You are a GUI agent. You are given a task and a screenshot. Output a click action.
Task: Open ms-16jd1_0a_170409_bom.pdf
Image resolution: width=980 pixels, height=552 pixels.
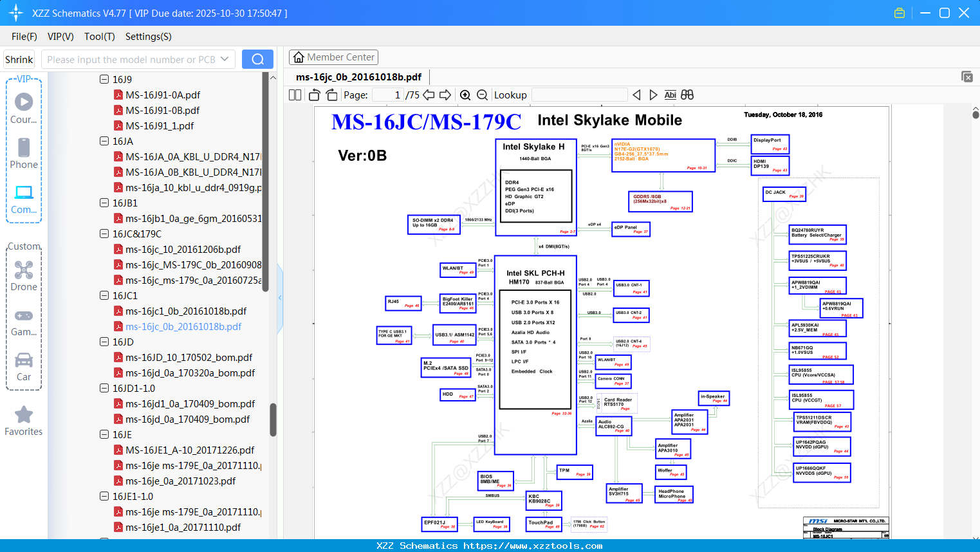click(190, 403)
